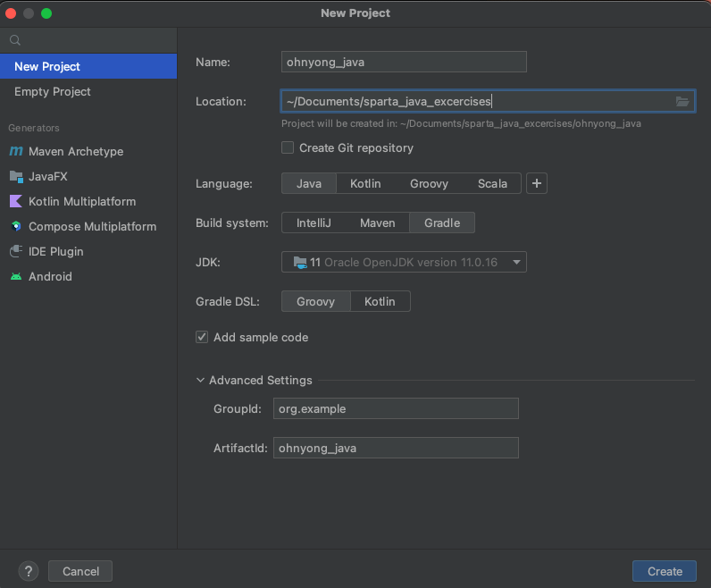Click the Oracle OpenJDK version 11.0.16 text
This screenshot has width=711, height=588.
pyautogui.click(x=411, y=262)
